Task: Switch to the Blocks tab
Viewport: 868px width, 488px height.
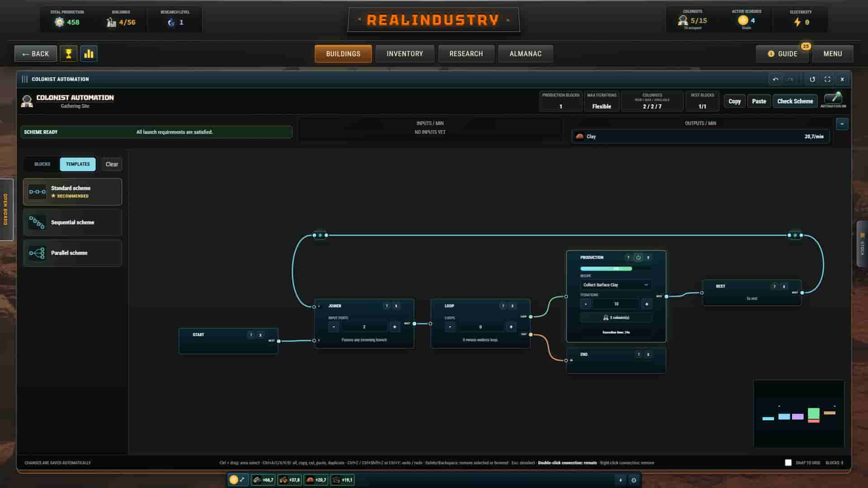Action: coord(42,164)
